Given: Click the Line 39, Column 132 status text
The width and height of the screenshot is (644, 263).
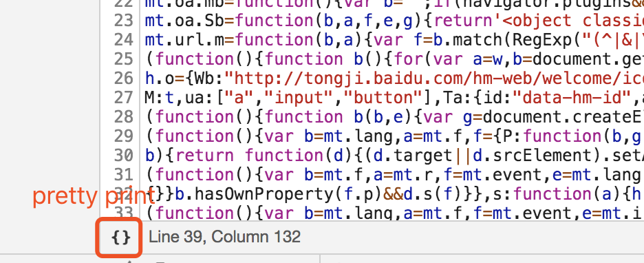Looking at the screenshot, I should pos(225,237).
